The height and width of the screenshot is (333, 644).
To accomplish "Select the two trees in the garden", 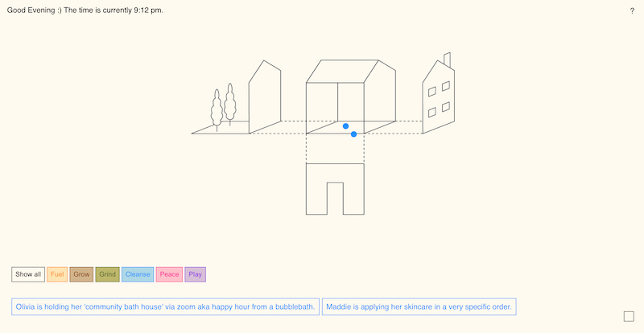I will tap(224, 107).
